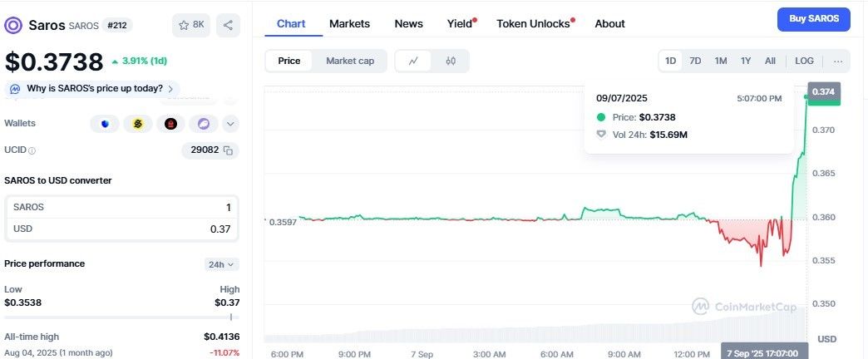
Task: Click the #212 rank badge
Action: click(x=116, y=26)
